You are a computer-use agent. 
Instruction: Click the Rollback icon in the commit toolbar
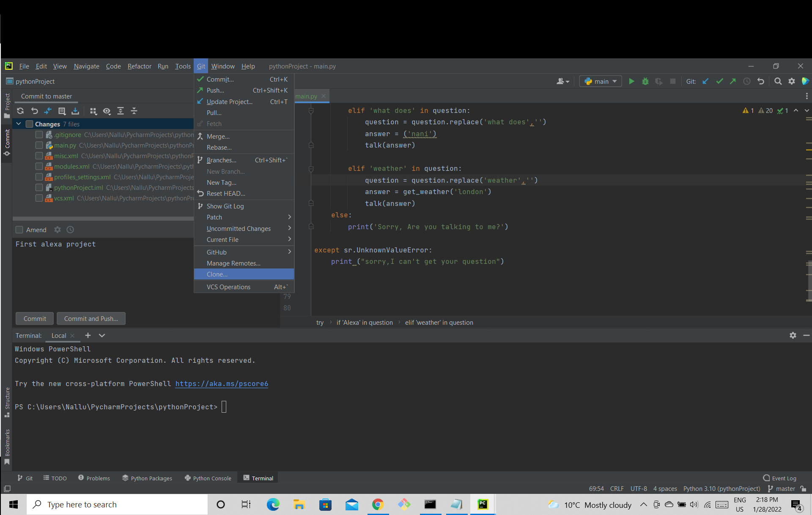point(34,111)
